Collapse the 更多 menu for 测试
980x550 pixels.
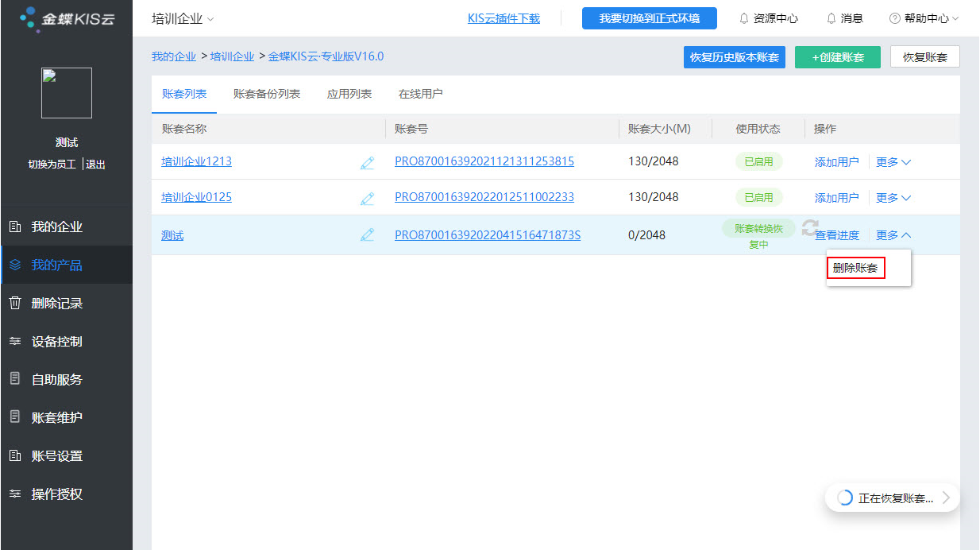(893, 235)
